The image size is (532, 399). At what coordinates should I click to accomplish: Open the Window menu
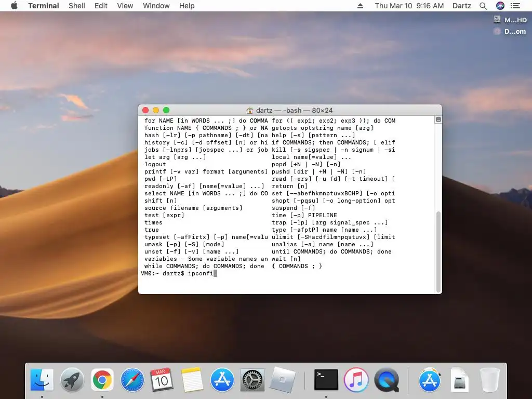[156, 6]
